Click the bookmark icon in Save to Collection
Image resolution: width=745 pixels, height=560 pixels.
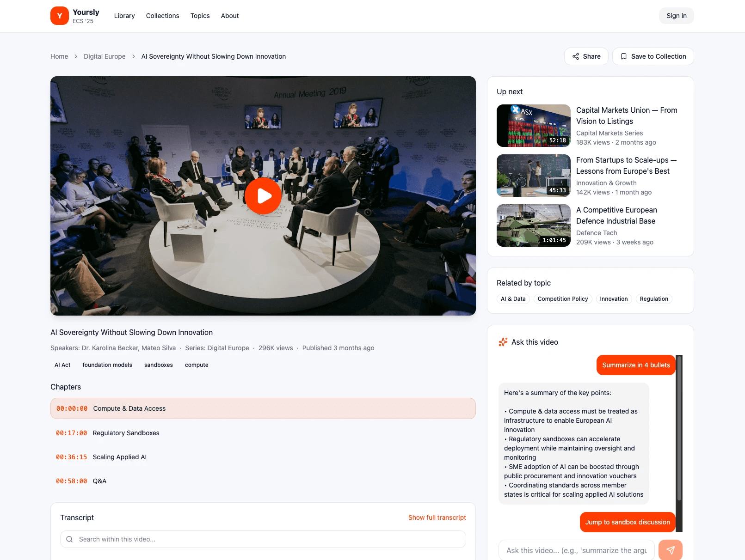point(624,56)
